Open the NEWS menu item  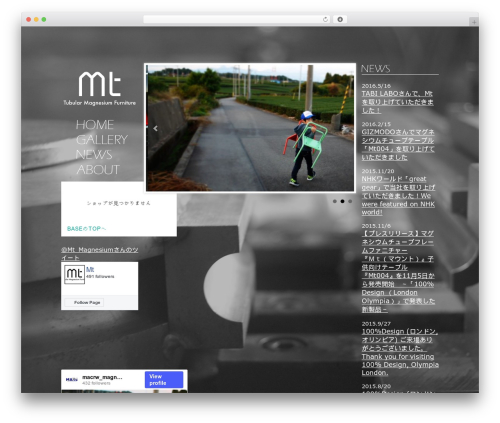(94, 155)
